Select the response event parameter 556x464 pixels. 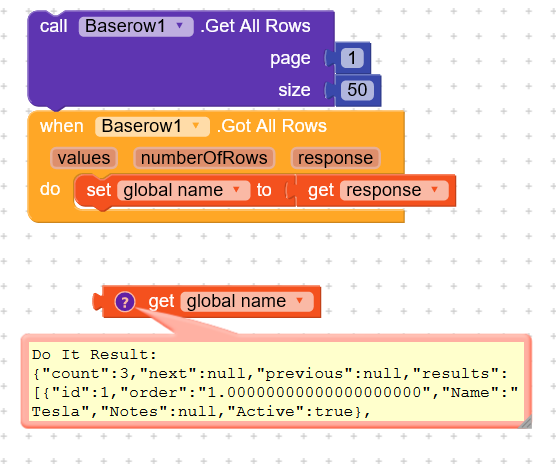tap(335, 158)
